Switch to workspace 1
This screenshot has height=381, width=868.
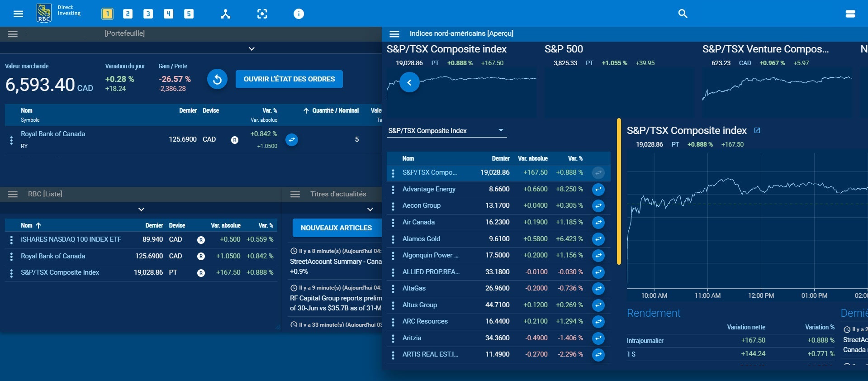coord(107,14)
